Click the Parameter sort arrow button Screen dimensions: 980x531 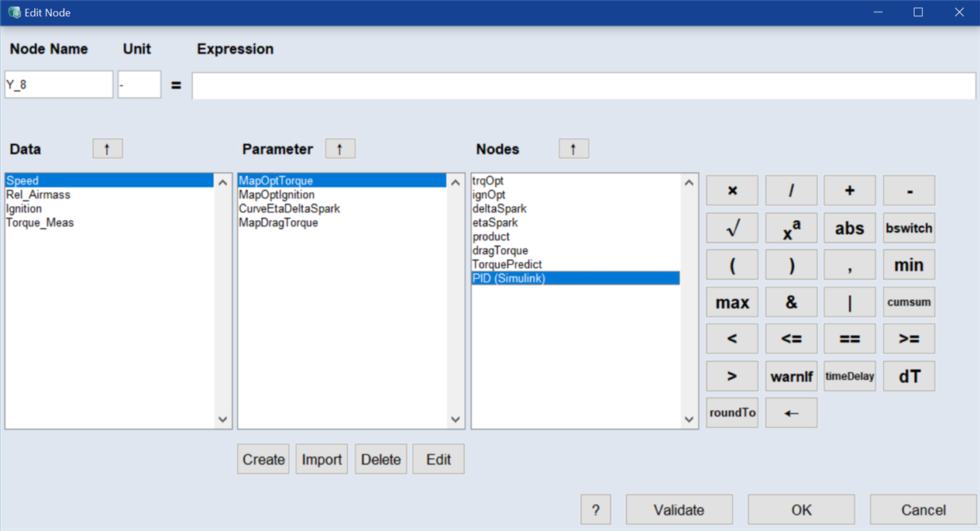coord(340,149)
